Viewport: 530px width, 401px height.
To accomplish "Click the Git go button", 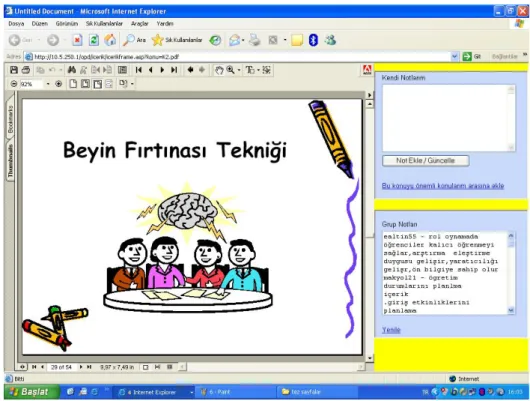I will point(472,56).
